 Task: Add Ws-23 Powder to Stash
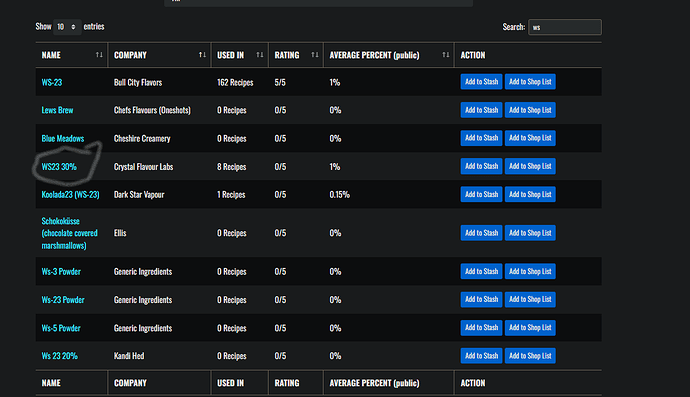pos(481,300)
